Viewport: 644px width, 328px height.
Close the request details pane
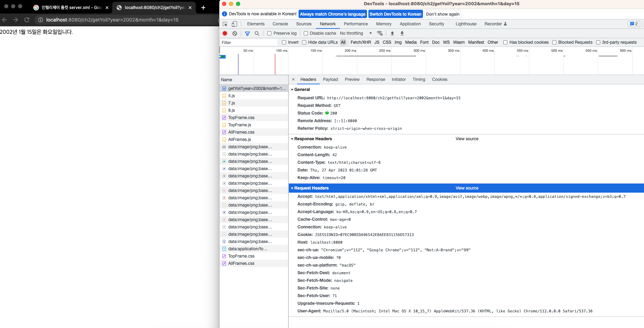pos(293,79)
